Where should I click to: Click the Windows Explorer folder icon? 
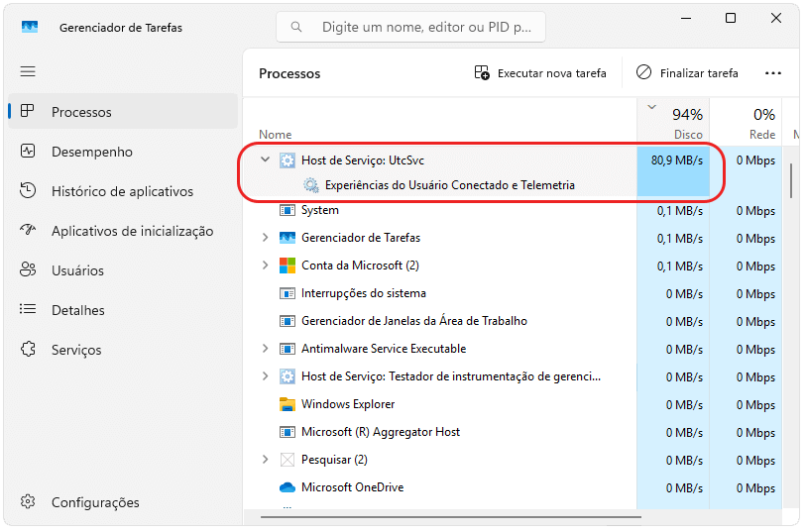pos(288,404)
